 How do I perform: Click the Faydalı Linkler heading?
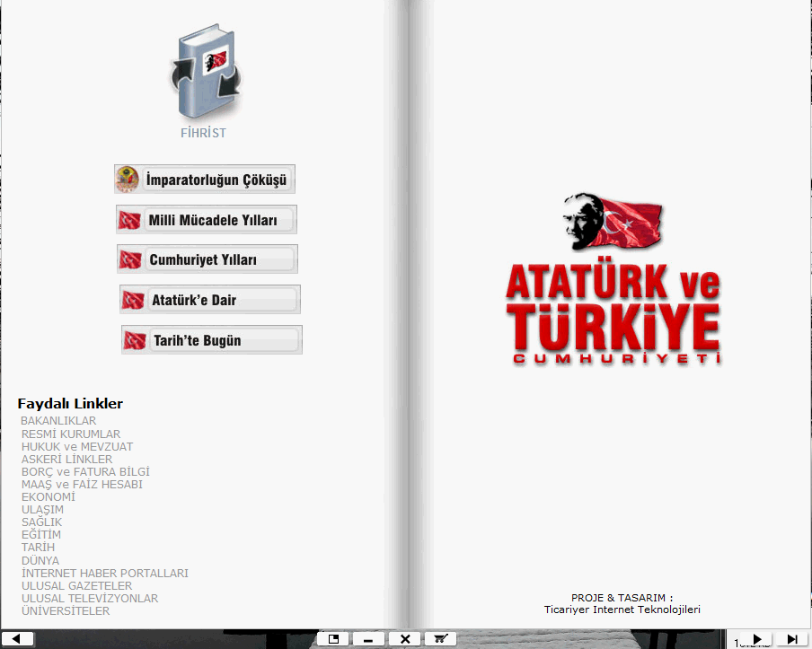(70, 404)
